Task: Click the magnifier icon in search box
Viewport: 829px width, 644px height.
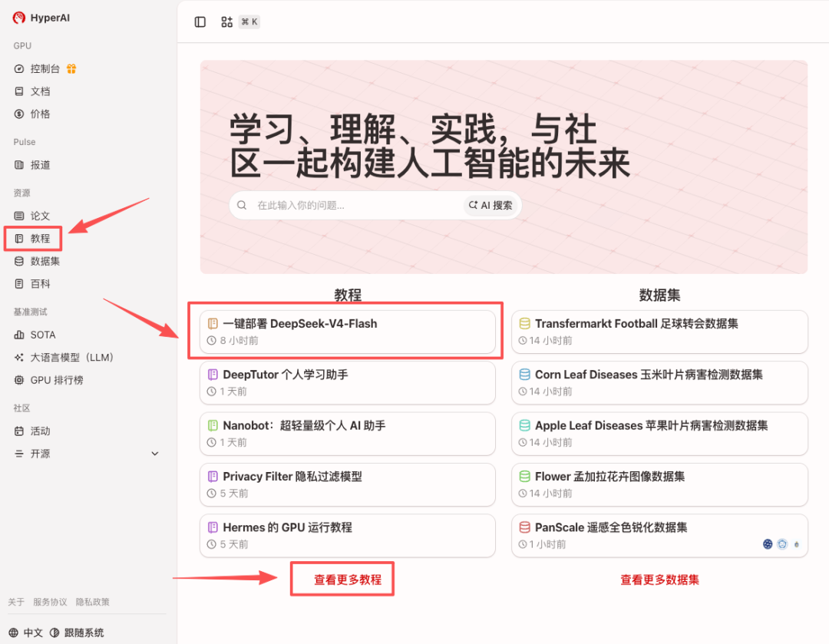Action: [242, 205]
